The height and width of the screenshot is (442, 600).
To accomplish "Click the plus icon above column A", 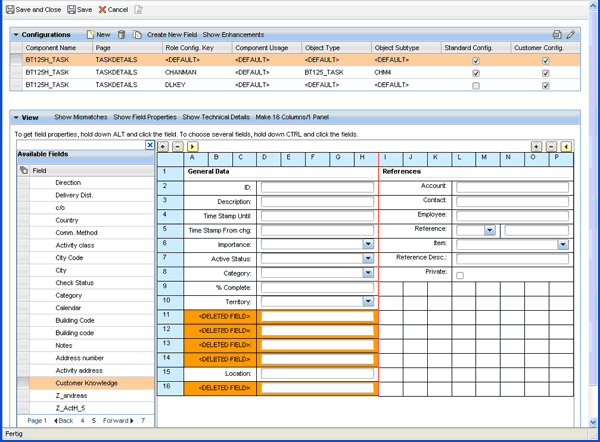I will coord(164,146).
